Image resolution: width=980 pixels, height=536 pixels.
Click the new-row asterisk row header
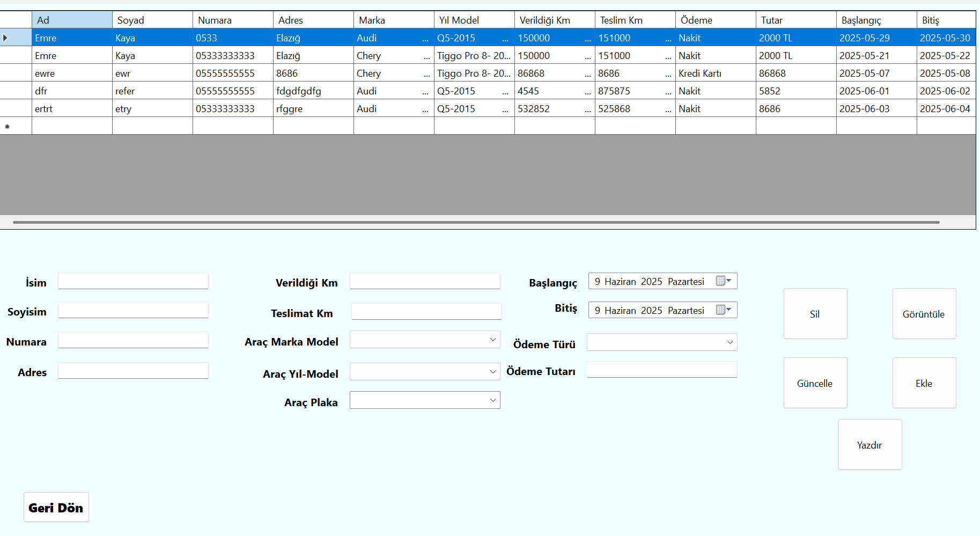pyautogui.click(x=16, y=126)
